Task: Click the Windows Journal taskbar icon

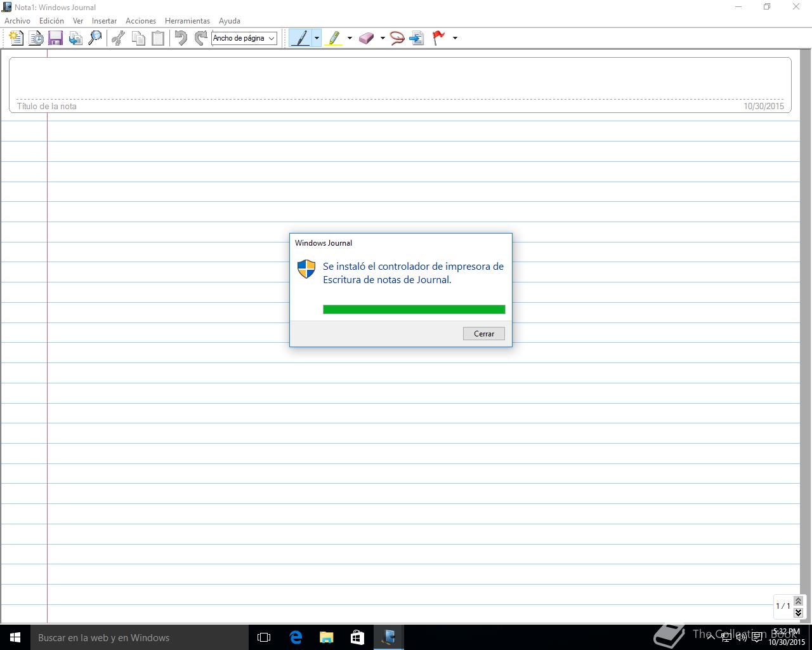Action: [388, 637]
